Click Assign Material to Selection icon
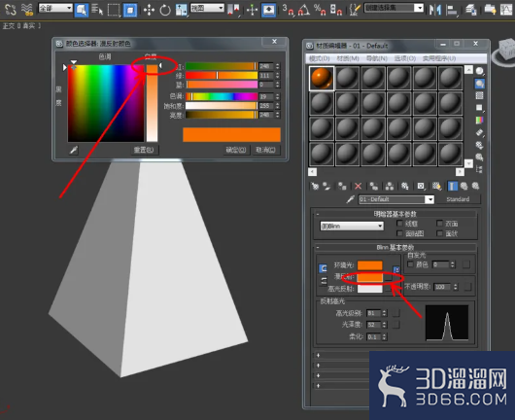This screenshot has width=515, height=420. point(342,187)
